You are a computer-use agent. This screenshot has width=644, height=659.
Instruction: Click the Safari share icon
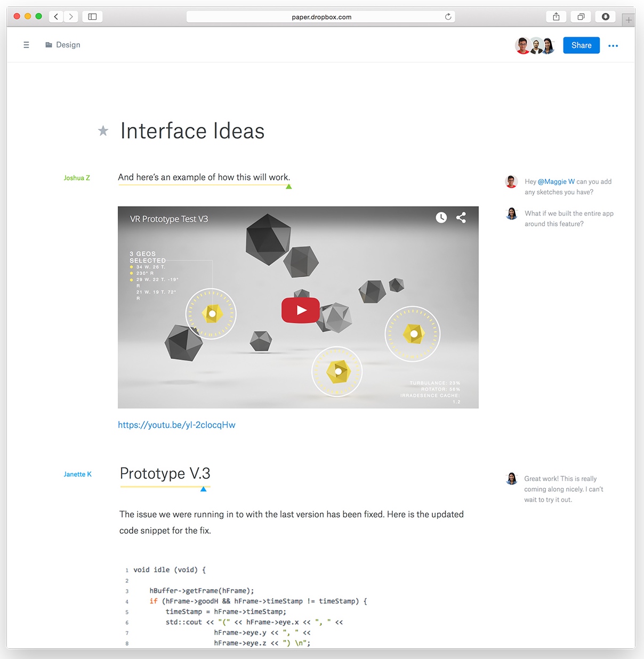point(556,17)
